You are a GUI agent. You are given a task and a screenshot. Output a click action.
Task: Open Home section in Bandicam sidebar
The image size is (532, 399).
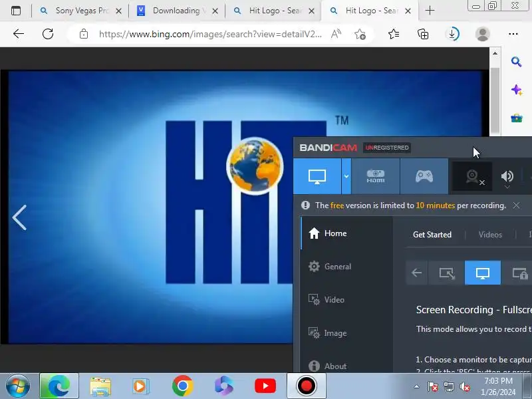pyautogui.click(x=346, y=233)
